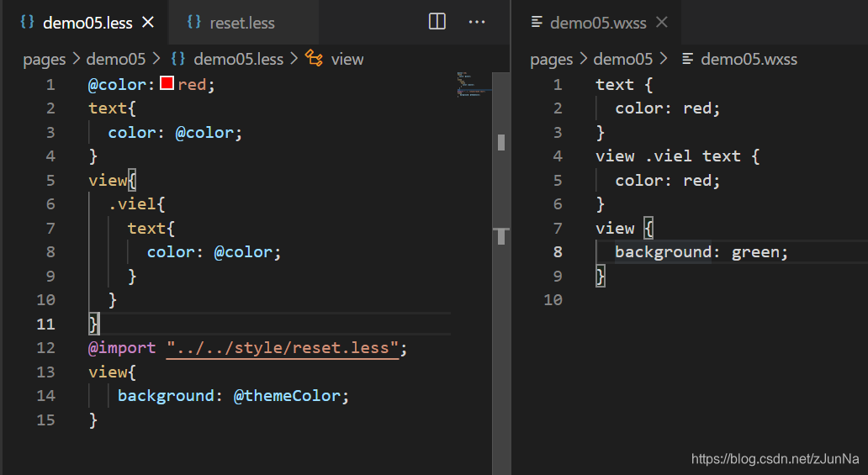Close the demo05.less tab
The image size is (868, 475).
coord(148,22)
